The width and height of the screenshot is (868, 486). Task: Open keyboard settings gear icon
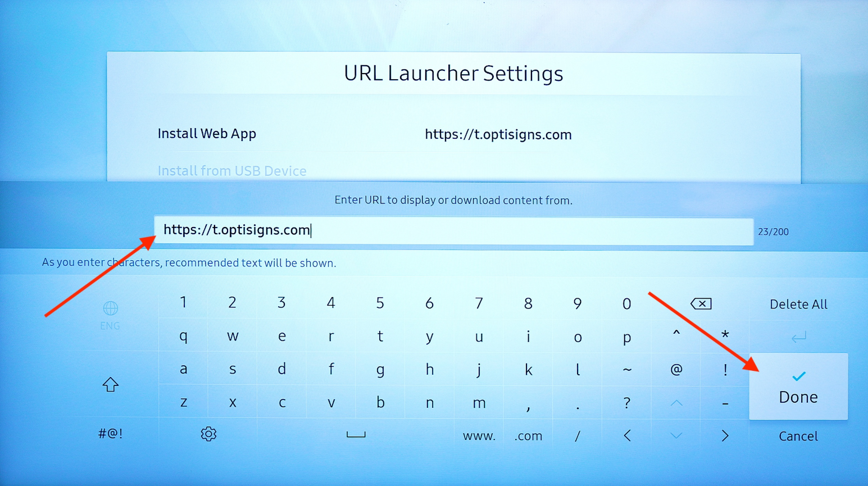click(208, 434)
